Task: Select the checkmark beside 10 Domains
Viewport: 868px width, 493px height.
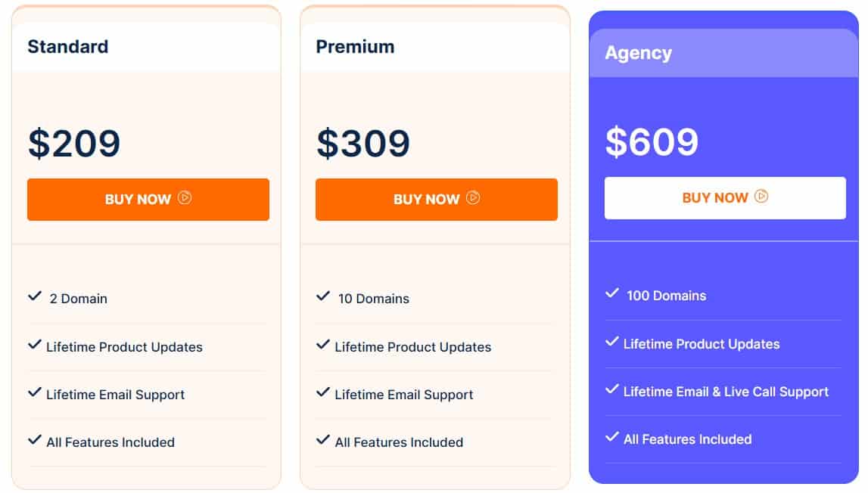Action: (x=322, y=296)
